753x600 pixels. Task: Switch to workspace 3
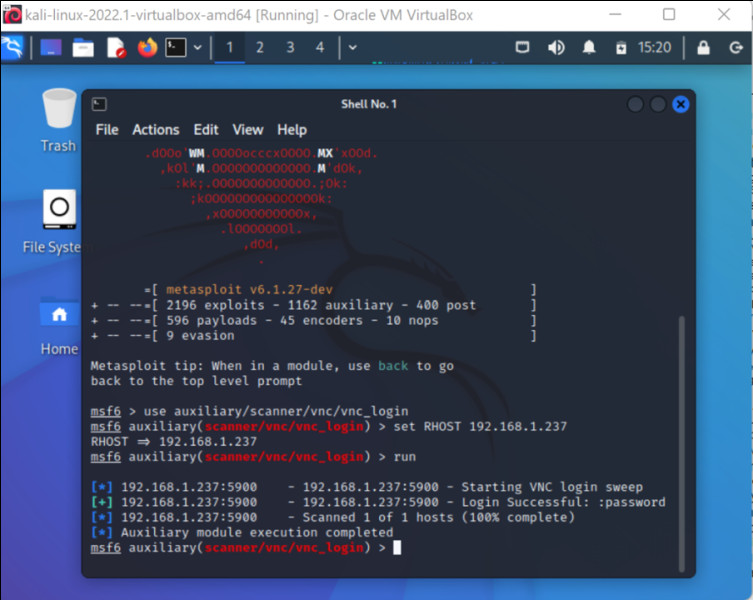click(x=290, y=48)
